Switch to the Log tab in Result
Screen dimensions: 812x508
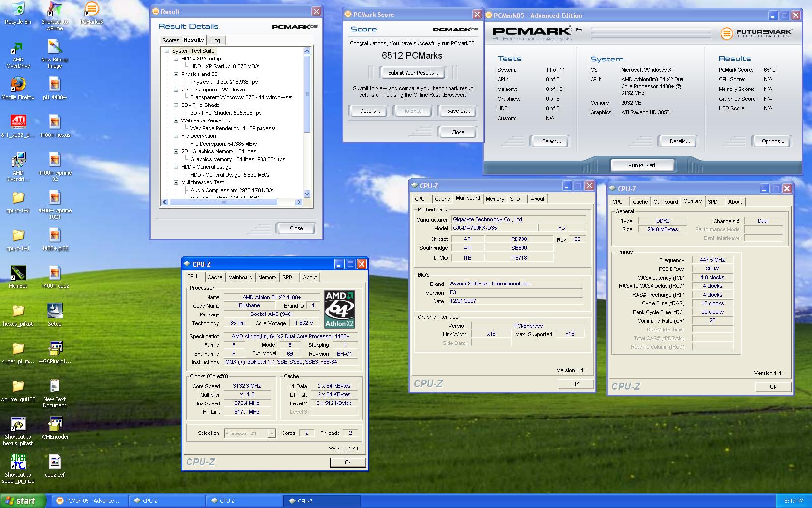(x=216, y=40)
